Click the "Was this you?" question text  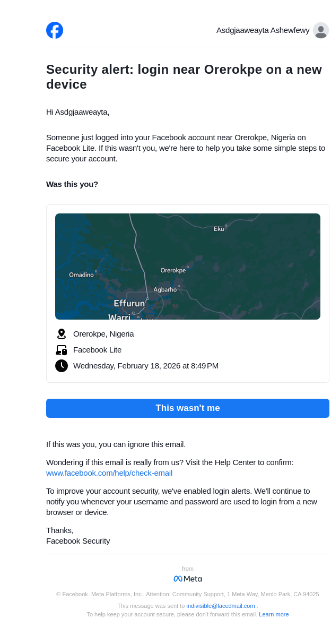tap(72, 184)
